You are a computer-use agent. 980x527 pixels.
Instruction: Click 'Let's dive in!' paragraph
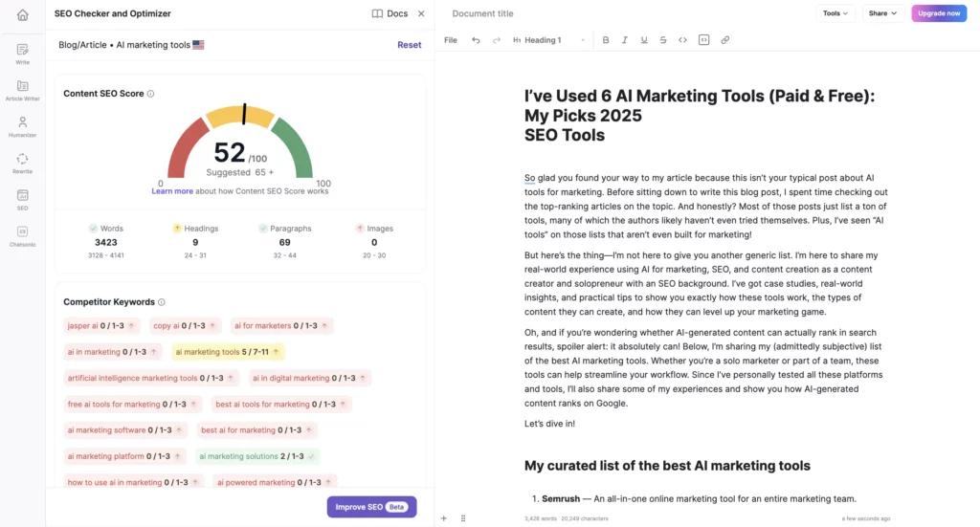[549, 424]
